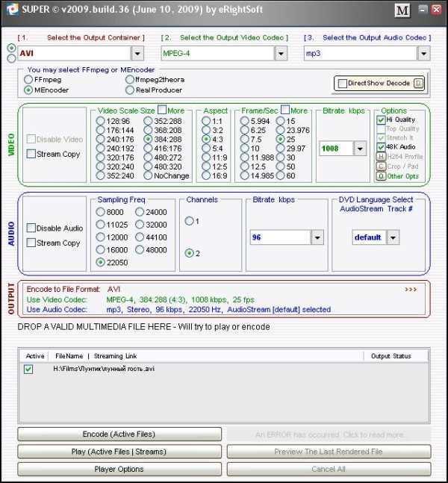
Task: Click Preview The Last Rendered File
Action: click(329, 452)
